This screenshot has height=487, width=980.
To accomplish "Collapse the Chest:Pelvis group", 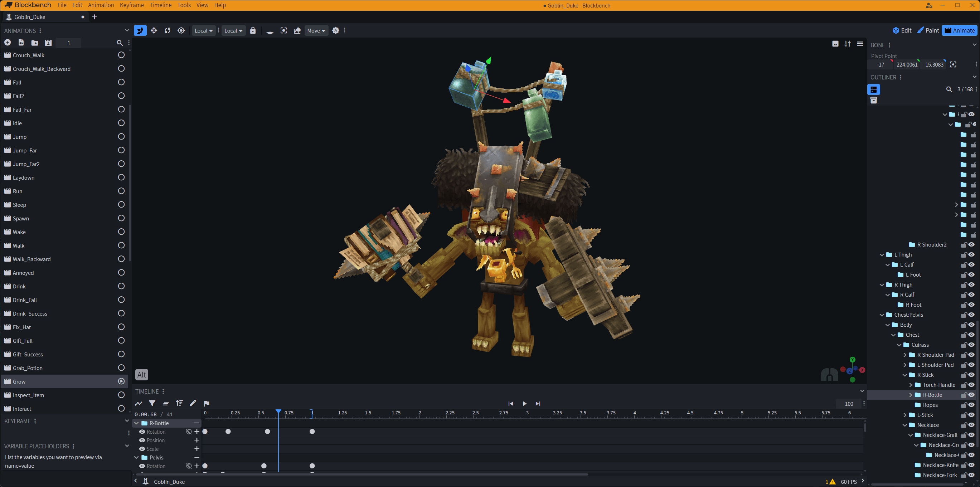I will 882,315.
